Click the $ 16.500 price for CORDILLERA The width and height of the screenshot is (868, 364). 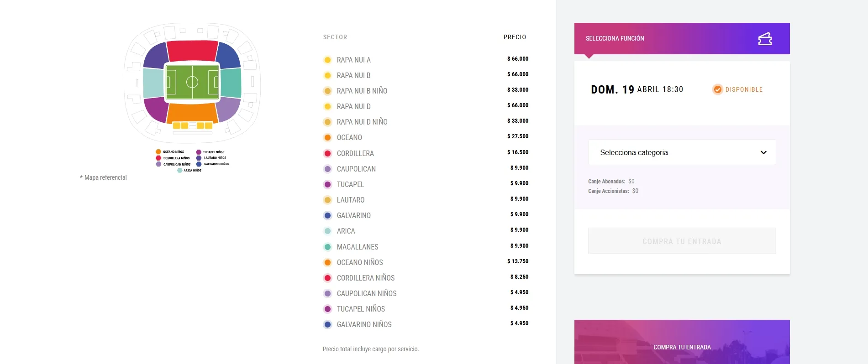tap(518, 152)
